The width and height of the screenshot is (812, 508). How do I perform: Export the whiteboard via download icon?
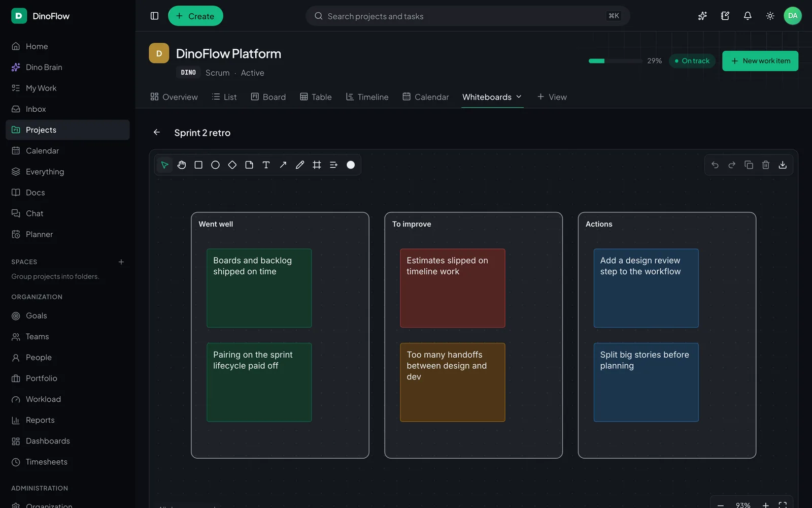click(783, 165)
